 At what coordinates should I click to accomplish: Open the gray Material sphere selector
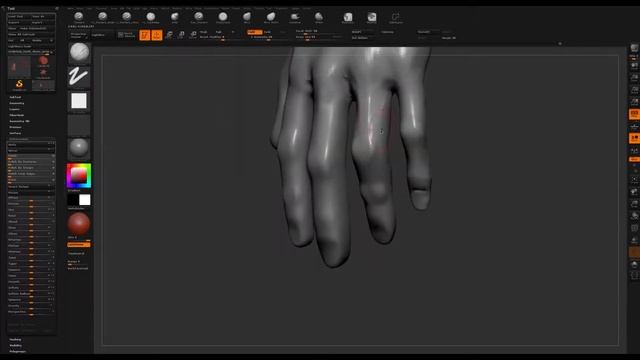[x=79, y=148]
